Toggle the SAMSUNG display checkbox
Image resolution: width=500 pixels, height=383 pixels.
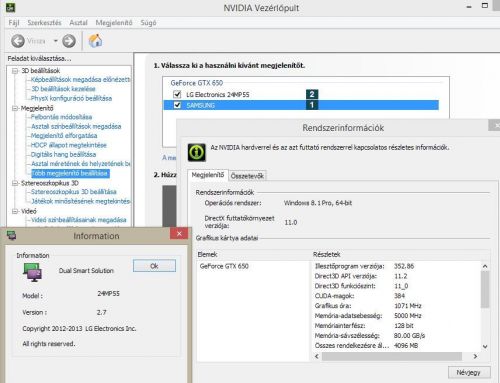click(x=177, y=105)
